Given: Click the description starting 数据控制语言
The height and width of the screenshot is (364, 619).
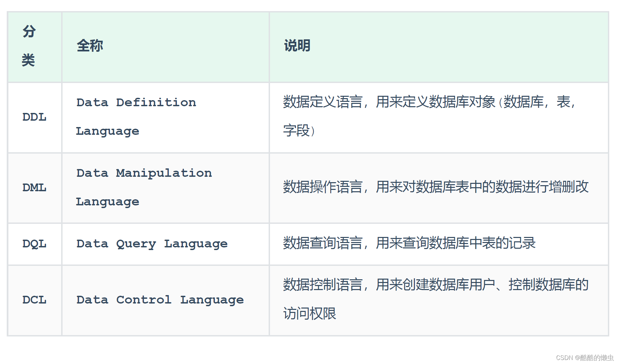Looking at the screenshot, I should click(439, 300).
